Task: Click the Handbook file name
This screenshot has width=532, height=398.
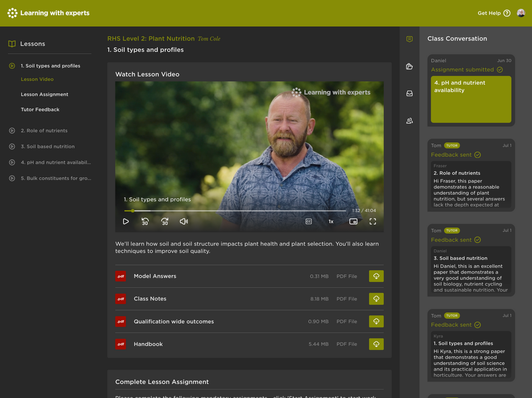Action: (x=148, y=344)
